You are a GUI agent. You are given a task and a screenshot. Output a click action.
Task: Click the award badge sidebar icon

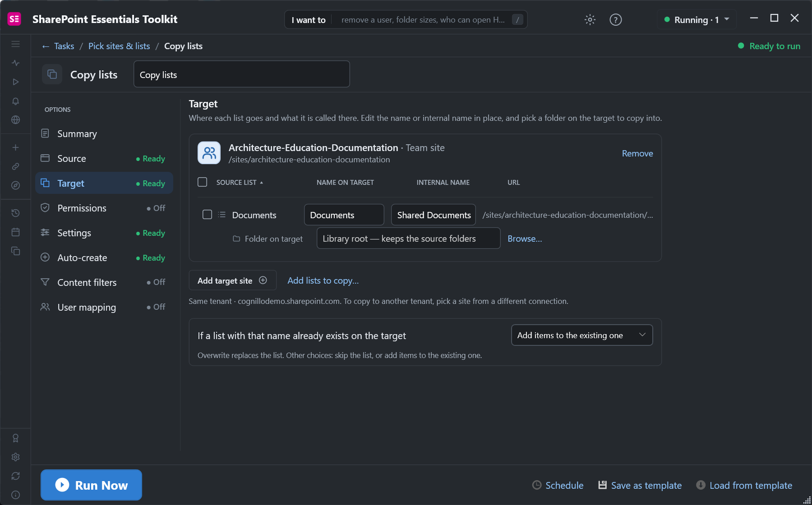15,438
